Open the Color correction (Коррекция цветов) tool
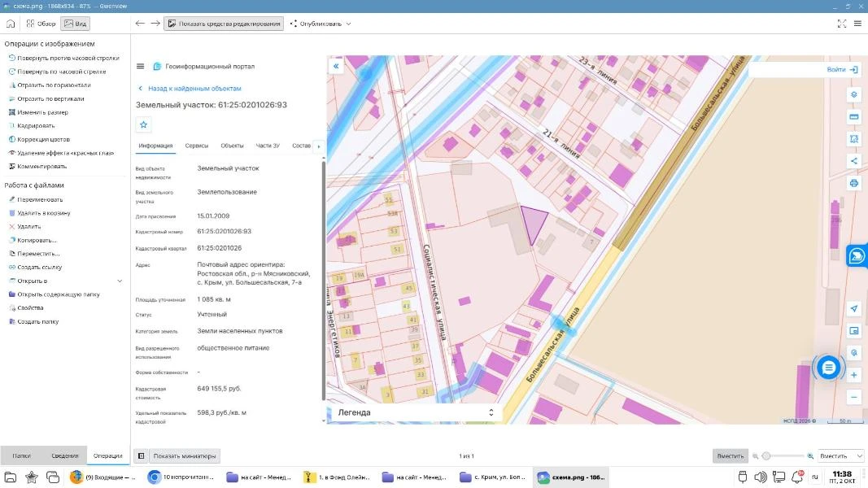This screenshot has height=488, width=868. [39, 139]
